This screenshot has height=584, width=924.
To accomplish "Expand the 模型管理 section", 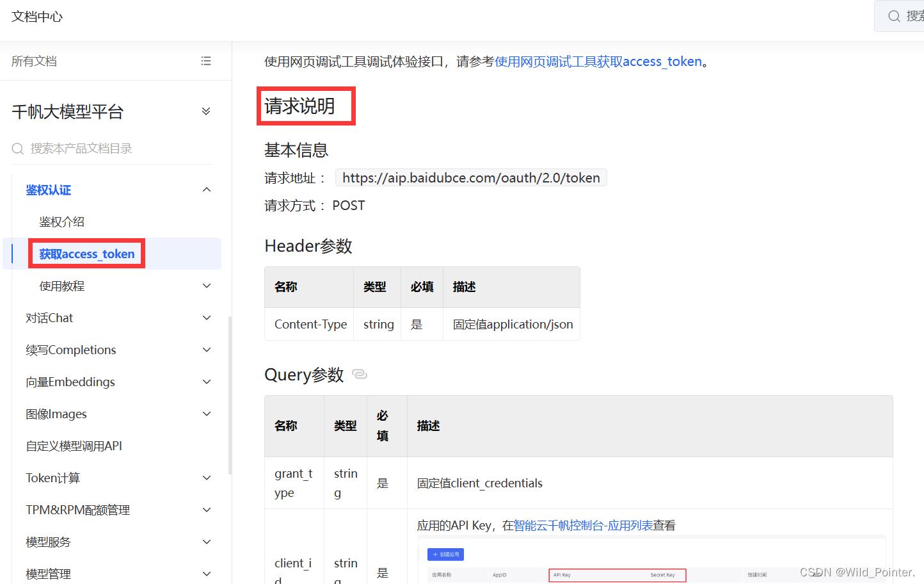I will (x=207, y=574).
